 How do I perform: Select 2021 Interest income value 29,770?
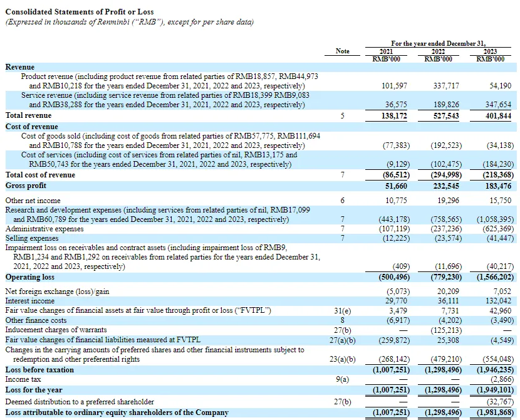397,302
